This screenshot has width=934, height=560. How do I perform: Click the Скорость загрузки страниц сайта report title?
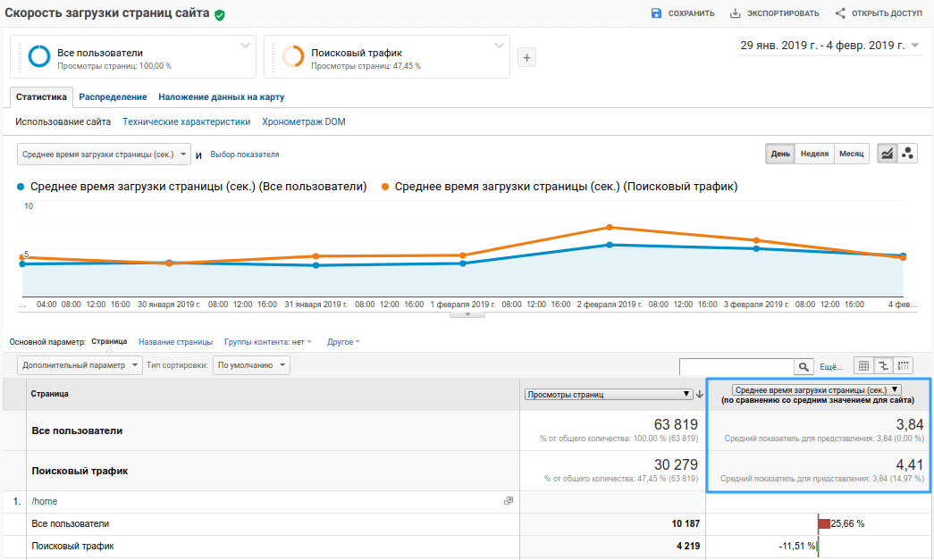[x=107, y=13]
